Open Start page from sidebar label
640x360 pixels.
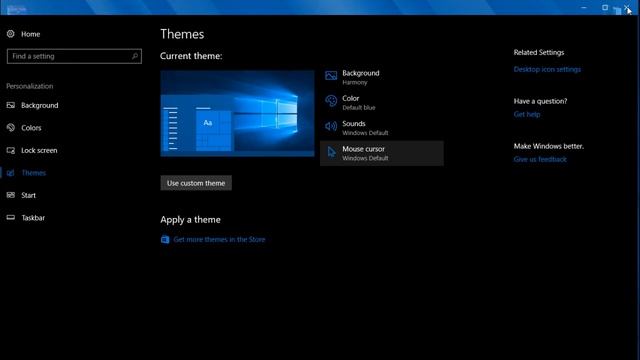coord(29,195)
